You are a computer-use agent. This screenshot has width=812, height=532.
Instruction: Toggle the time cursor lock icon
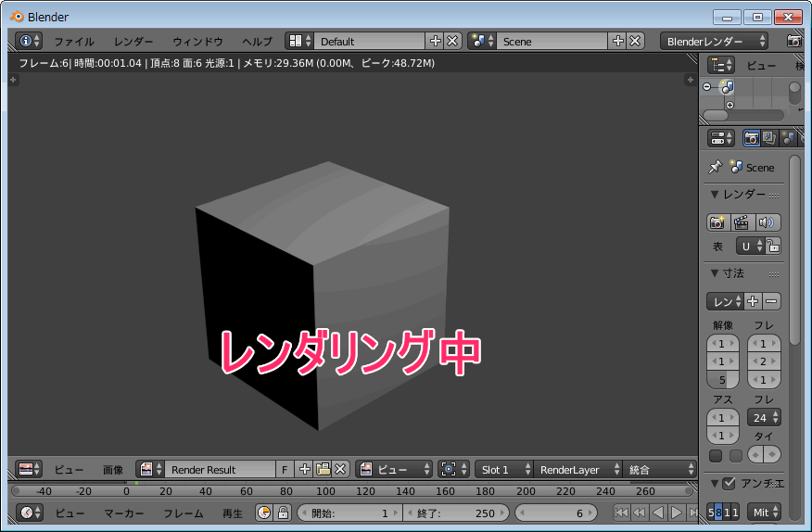click(x=283, y=513)
